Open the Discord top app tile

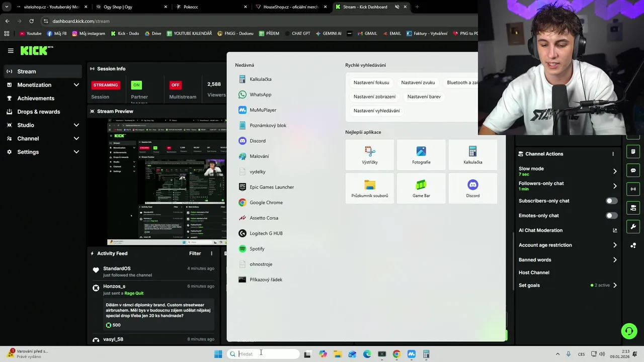(472, 189)
